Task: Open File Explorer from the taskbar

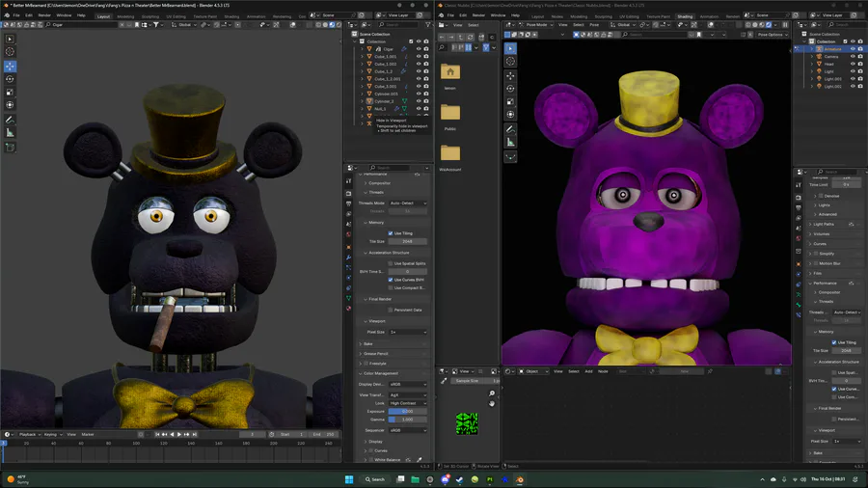Action: click(415, 479)
